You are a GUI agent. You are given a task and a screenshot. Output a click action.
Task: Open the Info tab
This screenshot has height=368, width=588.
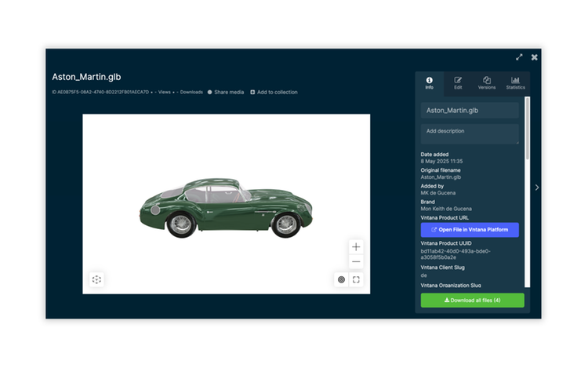429,83
